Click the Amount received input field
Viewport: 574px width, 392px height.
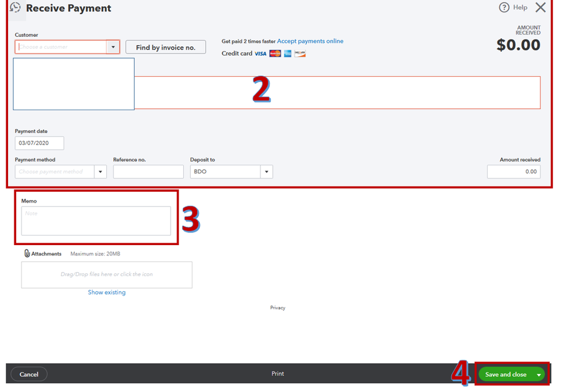tap(514, 172)
